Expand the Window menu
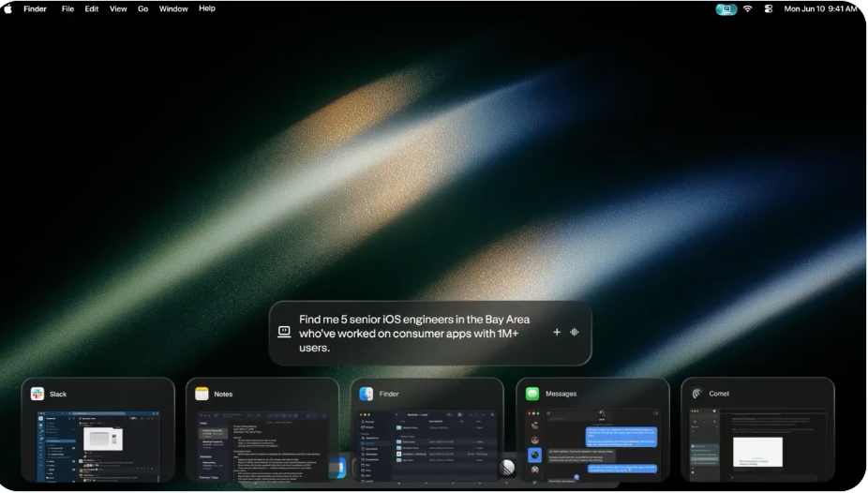868x493 pixels. coord(173,8)
